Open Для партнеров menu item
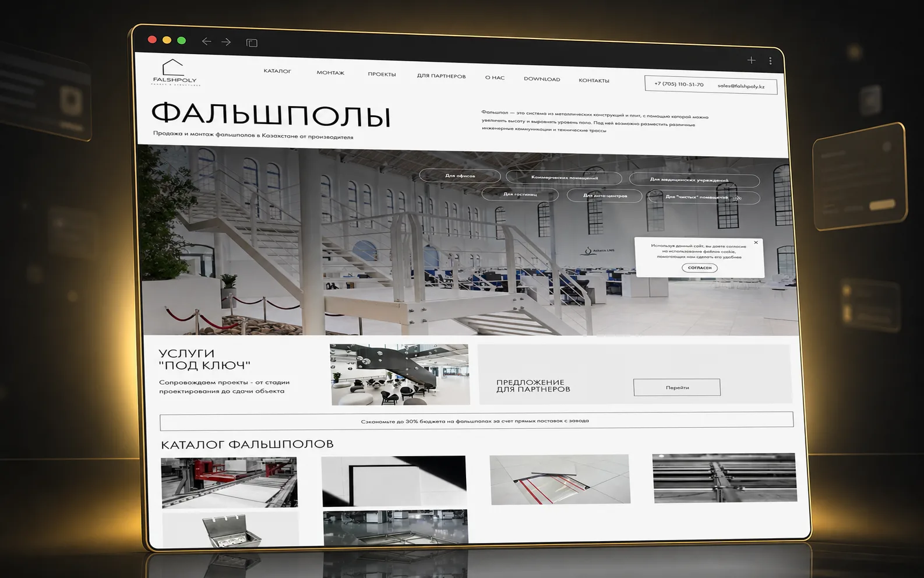This screenshot has width=924, height=578. 441,76
